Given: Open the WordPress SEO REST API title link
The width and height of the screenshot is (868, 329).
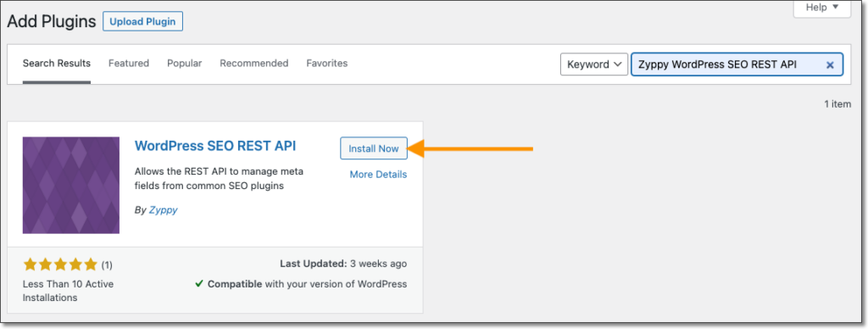Looking at the screenshot, I should click(x=215, y=146).
